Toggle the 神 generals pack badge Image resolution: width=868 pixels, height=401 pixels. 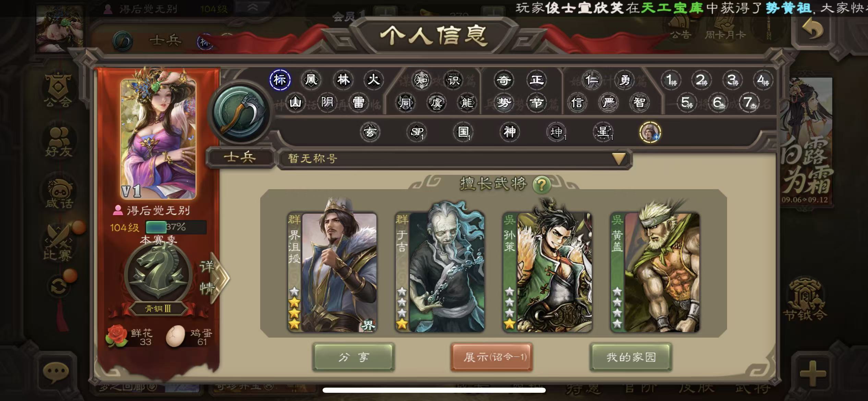(x=509, y=132)
